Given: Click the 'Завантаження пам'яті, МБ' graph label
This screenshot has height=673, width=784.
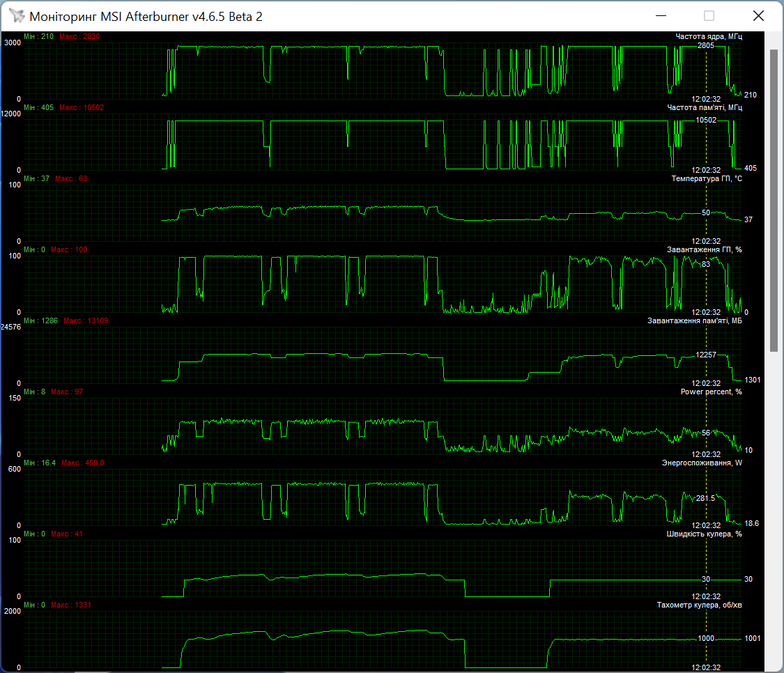Looking at the screenshot, I should pos(695,320).
